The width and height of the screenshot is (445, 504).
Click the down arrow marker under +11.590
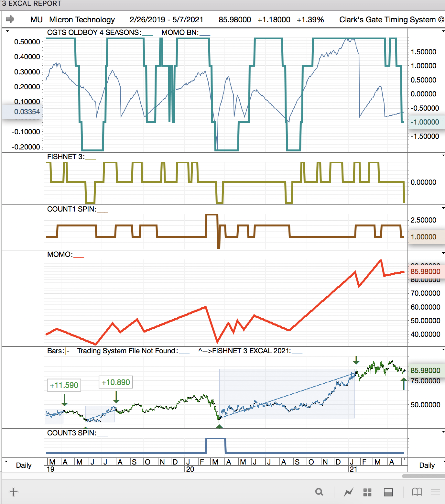point(64,400)
